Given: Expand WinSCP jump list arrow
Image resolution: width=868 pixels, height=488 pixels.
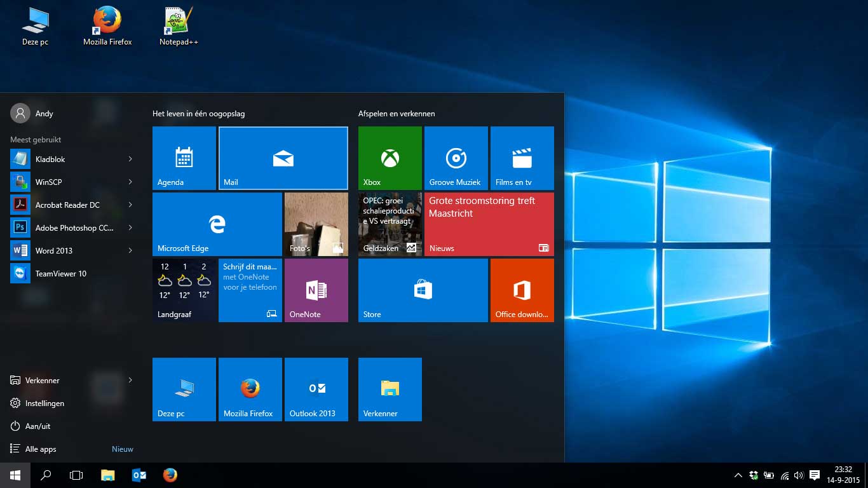Looking at the screenshot, I should pos(130,182).
